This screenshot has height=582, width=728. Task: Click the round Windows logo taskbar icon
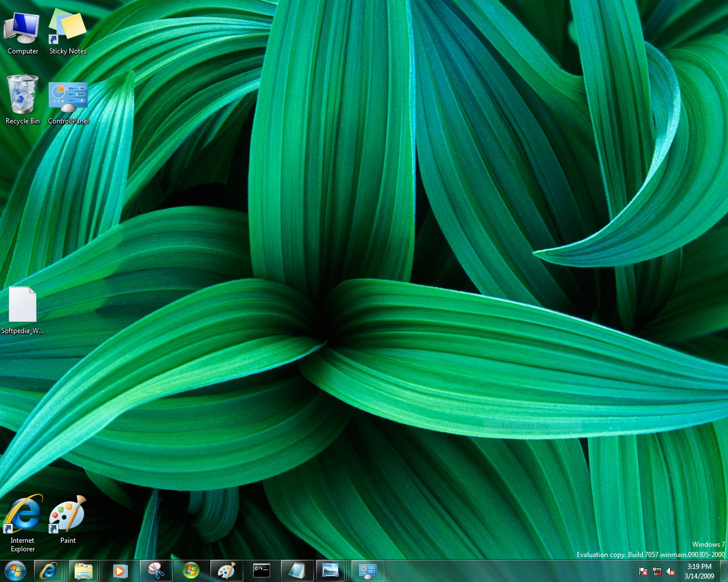coord(191,571)
